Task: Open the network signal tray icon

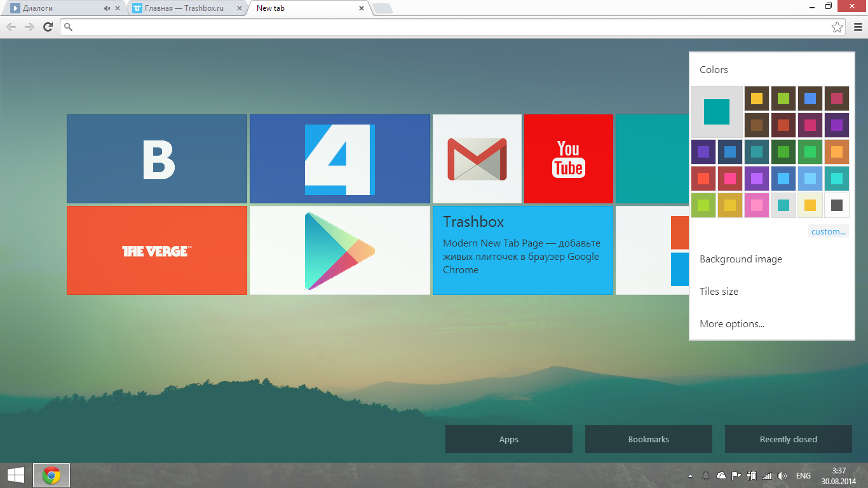Action: point(767,475)
